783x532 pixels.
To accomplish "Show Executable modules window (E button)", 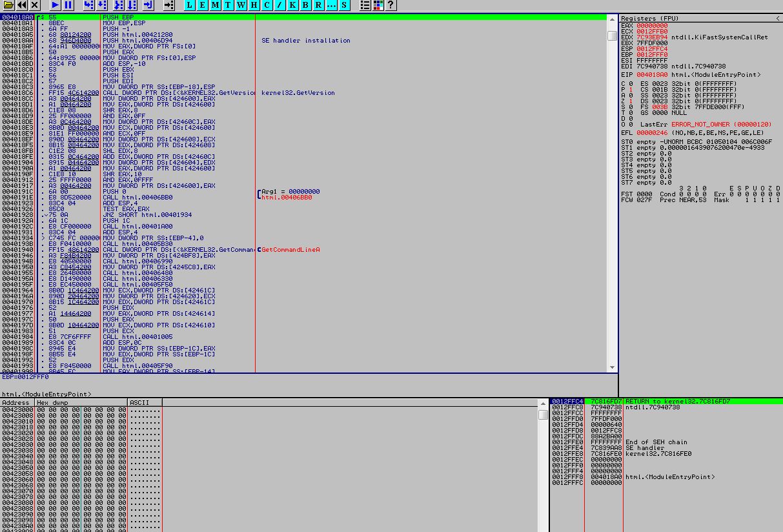I will 203,5.
